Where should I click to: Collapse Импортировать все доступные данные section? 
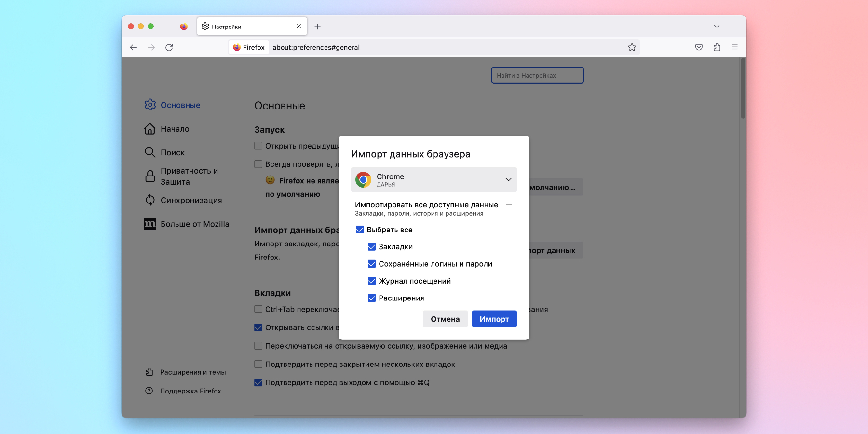[509, 205]
